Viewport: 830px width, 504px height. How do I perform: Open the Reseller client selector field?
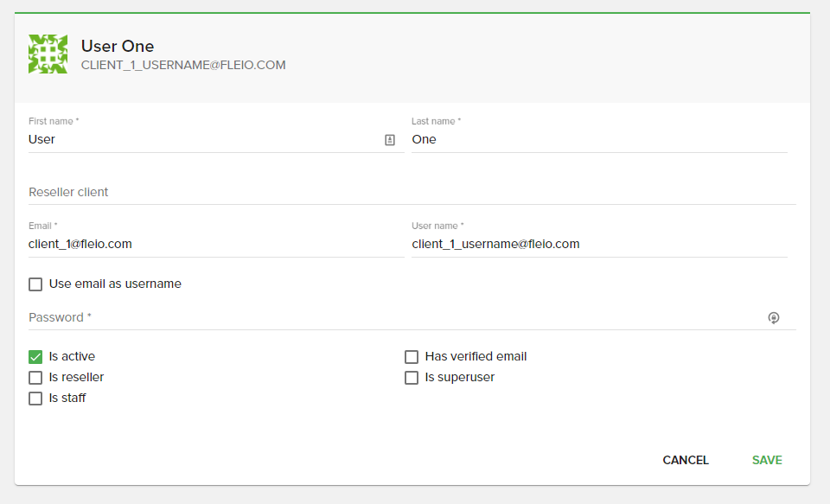(412, 192)
